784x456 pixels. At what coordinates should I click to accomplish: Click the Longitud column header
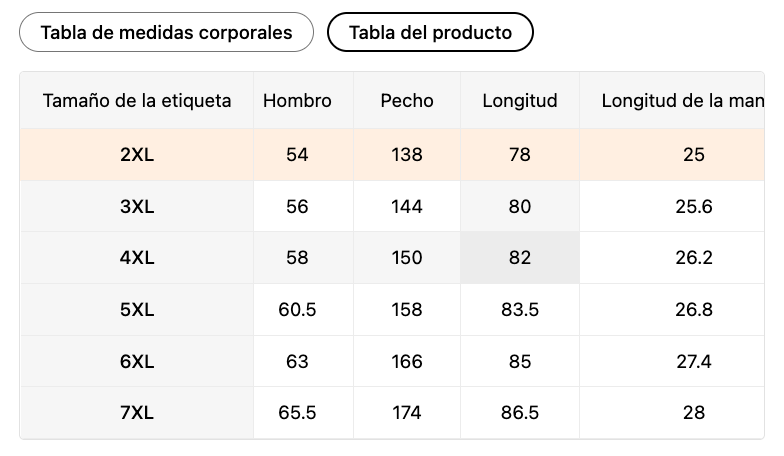(x=520, y=100)
